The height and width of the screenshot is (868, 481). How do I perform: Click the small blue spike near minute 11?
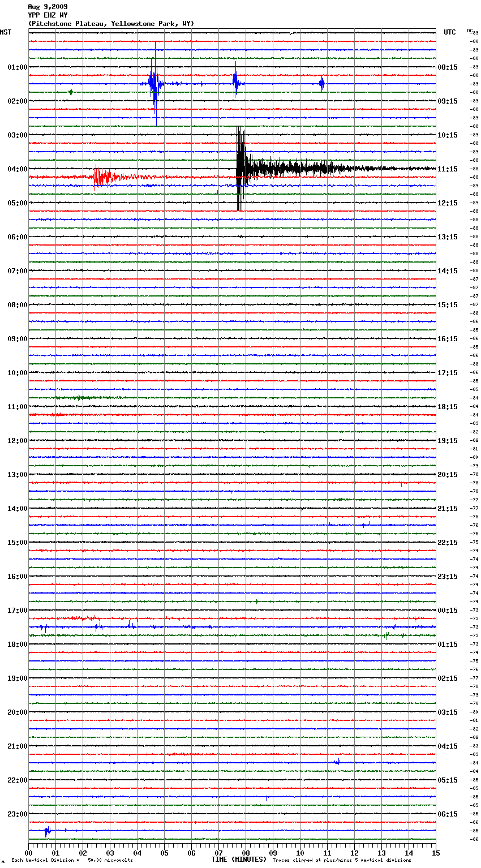click(x=322, y=84)
